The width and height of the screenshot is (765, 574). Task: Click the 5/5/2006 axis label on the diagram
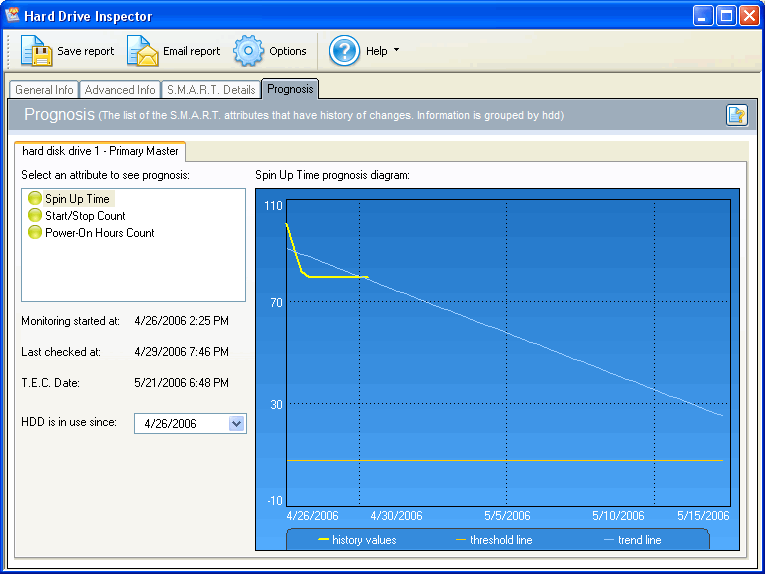tap(507, 516)
